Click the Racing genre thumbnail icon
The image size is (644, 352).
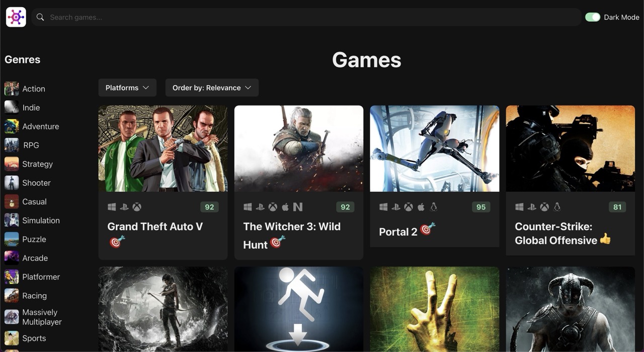tap(12, 296)
